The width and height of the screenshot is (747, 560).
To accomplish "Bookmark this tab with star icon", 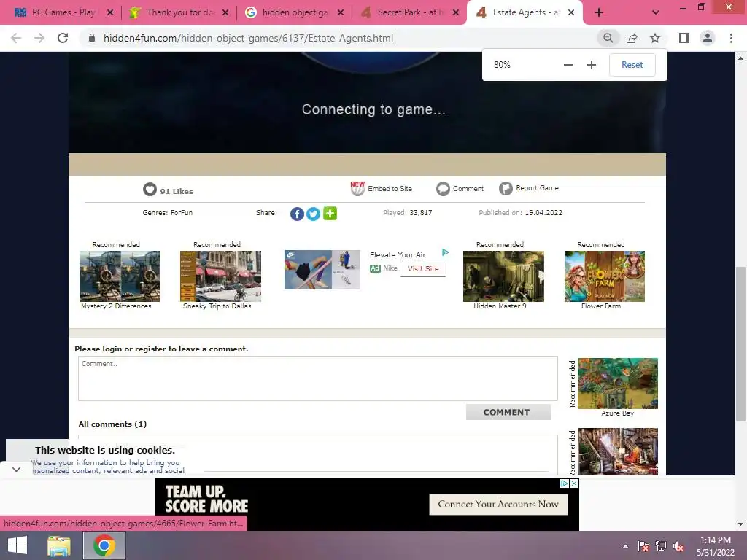I will [x=655, y=38].
